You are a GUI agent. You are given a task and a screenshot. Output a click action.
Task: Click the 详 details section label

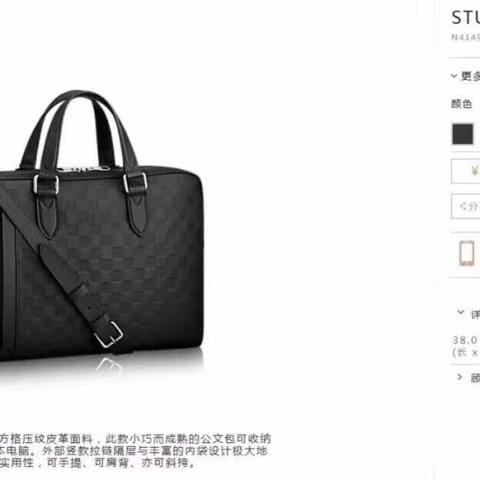475,314
